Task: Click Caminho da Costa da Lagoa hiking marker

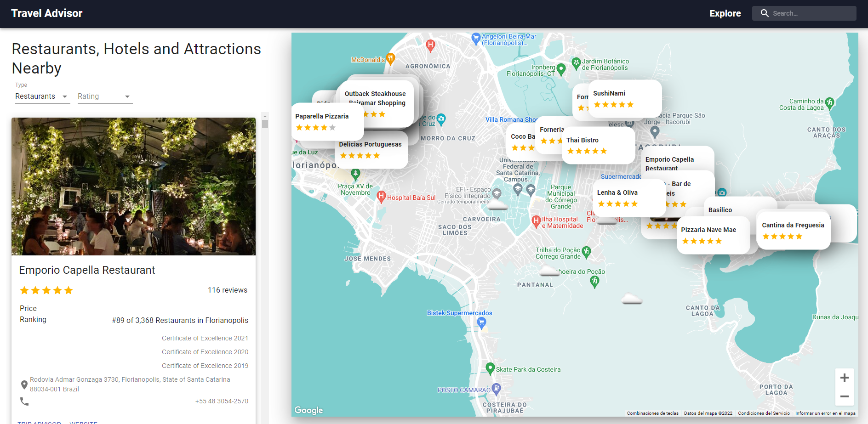Action: 829,103
